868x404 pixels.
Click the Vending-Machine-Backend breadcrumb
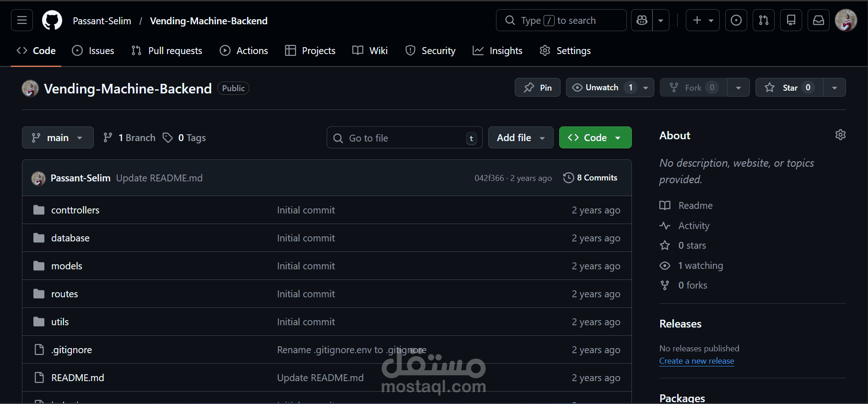(209, 21)
